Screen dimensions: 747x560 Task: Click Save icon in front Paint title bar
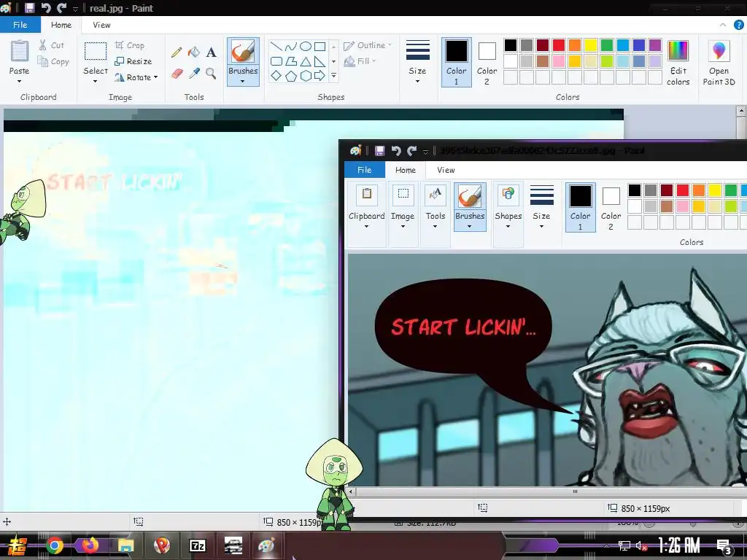(x=379, y=151)
